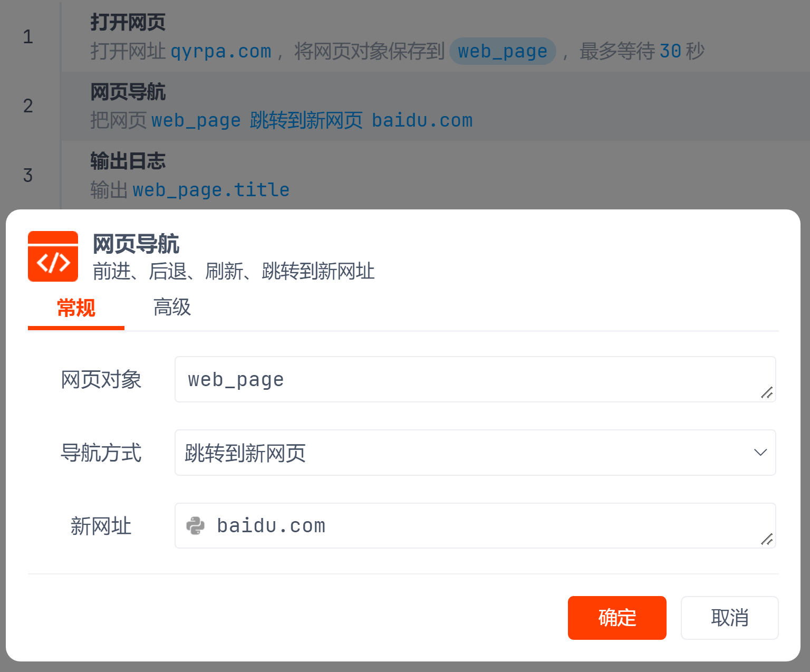Click the 30 seconds timeout value

pyautogui.click(x=670, y=52)
